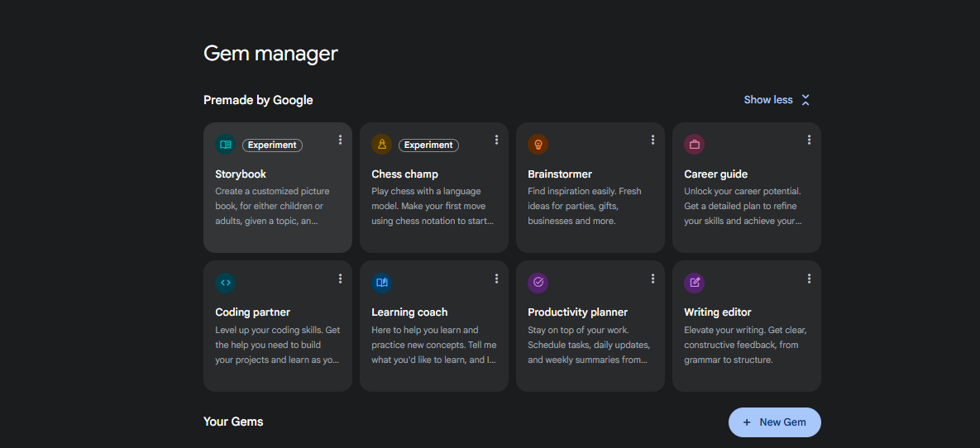
Task: Open the Coding partner card's three-dot menu
Action: (x=340, y=279)
